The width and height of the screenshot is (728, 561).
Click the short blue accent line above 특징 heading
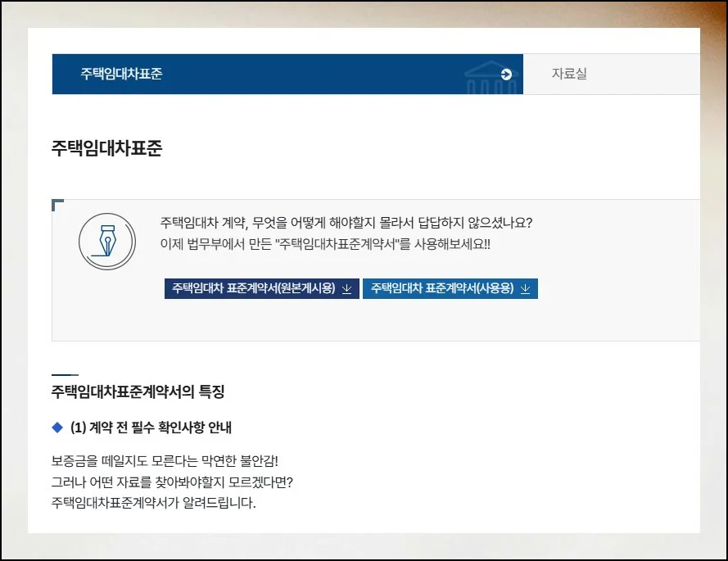[65, 374]
